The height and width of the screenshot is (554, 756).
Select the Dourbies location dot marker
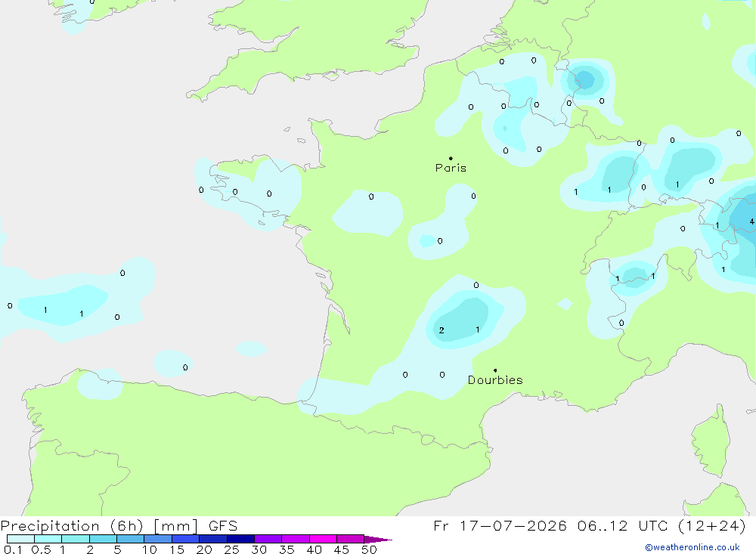tap(495, 370)
